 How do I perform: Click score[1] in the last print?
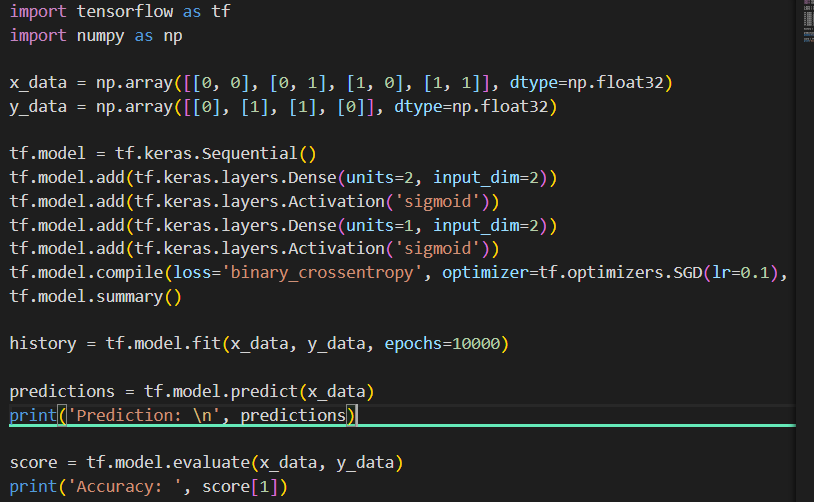click(240, 486)
